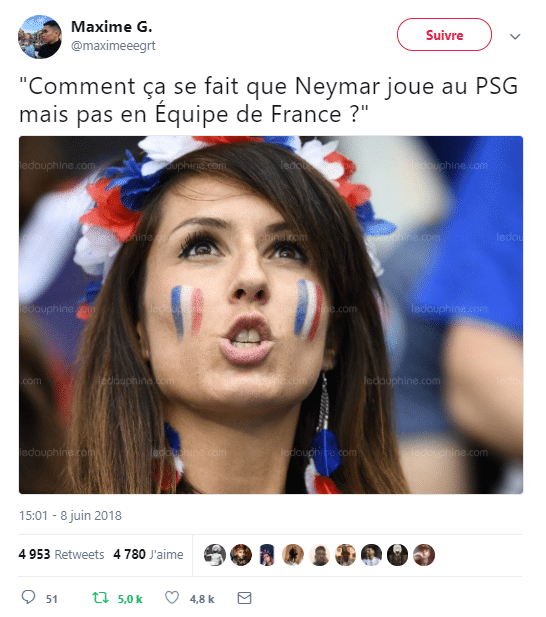
Task: Open the 15:01 - 8 juin 2018 timestamp
Action: click(x=70, y=515)
